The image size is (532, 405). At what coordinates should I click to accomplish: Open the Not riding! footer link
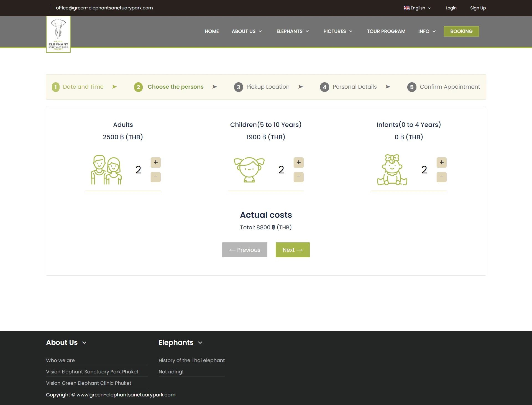[171, 372]
